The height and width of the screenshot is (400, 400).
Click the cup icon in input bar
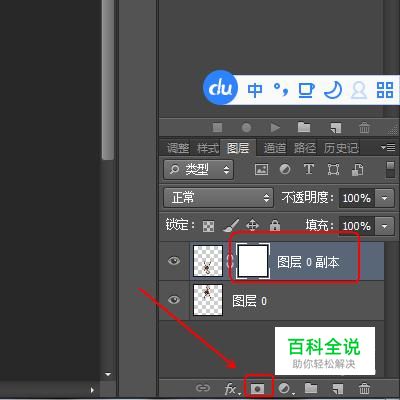tap(306, 90)
